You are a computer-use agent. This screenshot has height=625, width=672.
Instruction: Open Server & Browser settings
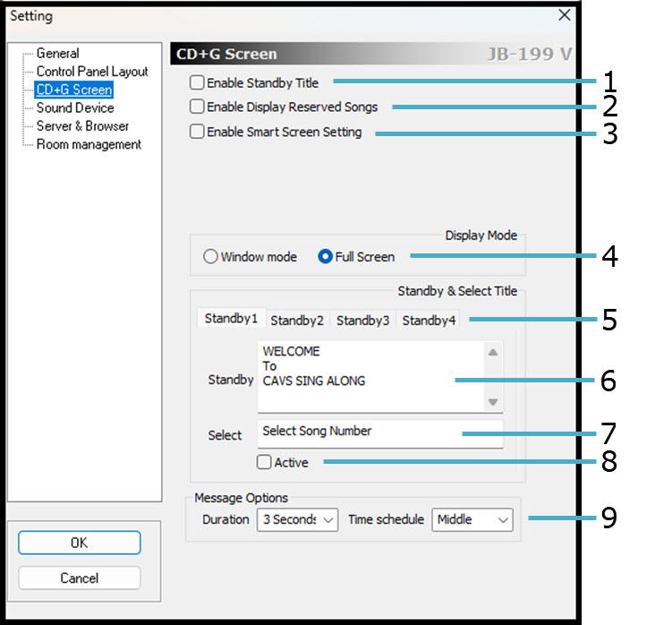click(x=82, y=126)
